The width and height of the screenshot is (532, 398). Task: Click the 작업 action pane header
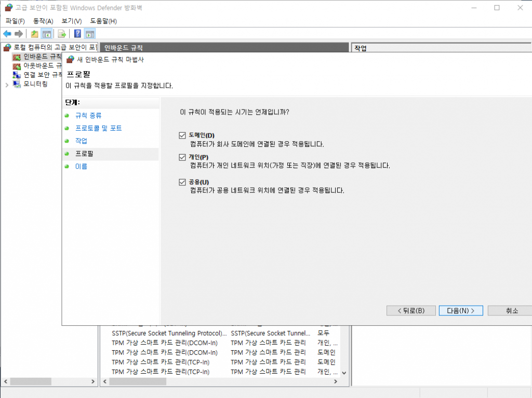[x=442, y=48]
